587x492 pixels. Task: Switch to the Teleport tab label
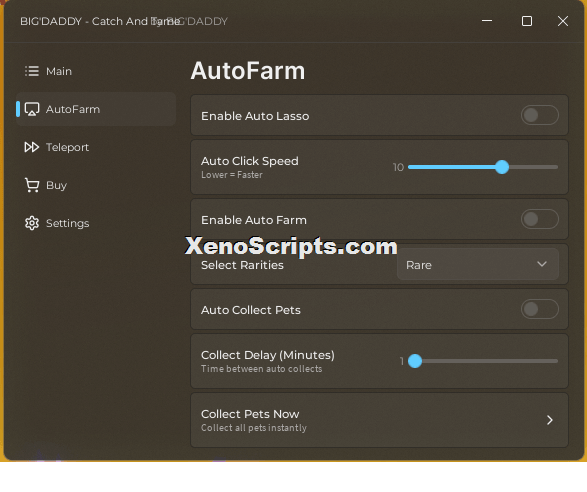67,147
